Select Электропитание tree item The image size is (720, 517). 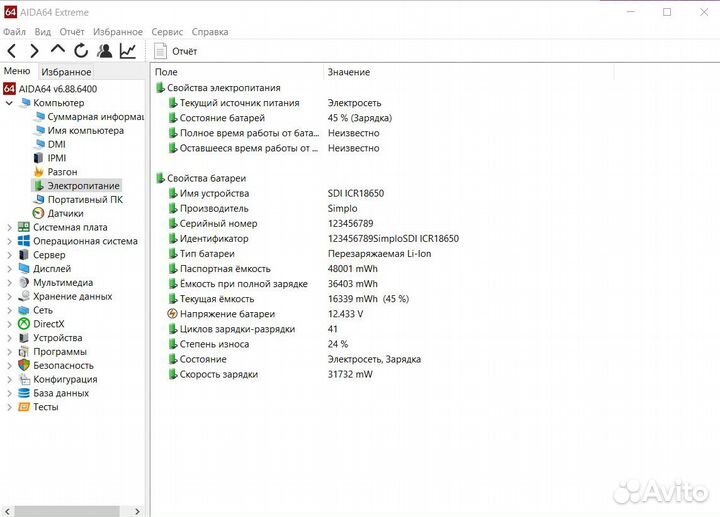point(77,185)
